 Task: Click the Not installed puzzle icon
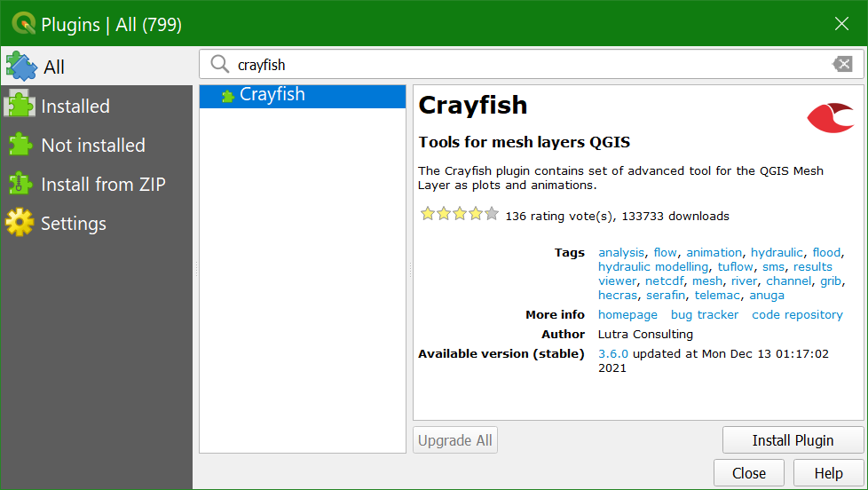20,145
